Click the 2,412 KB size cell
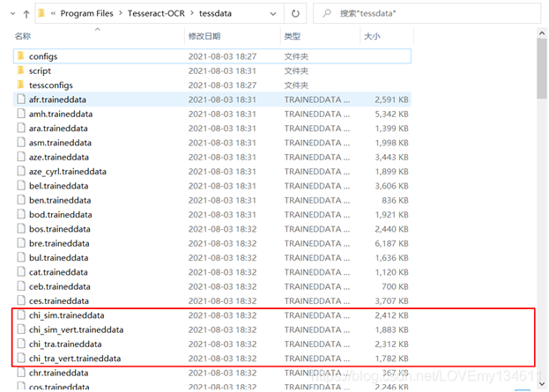This screenshot has height=392, width=549. coord(391,315)
